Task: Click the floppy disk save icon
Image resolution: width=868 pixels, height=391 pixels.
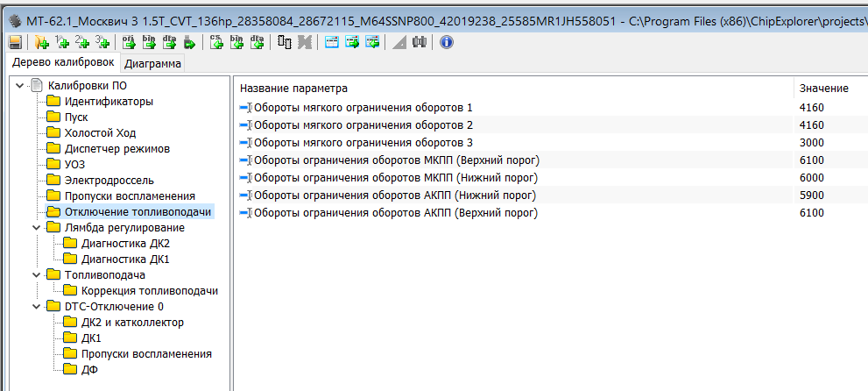Action: pos(15,41)
